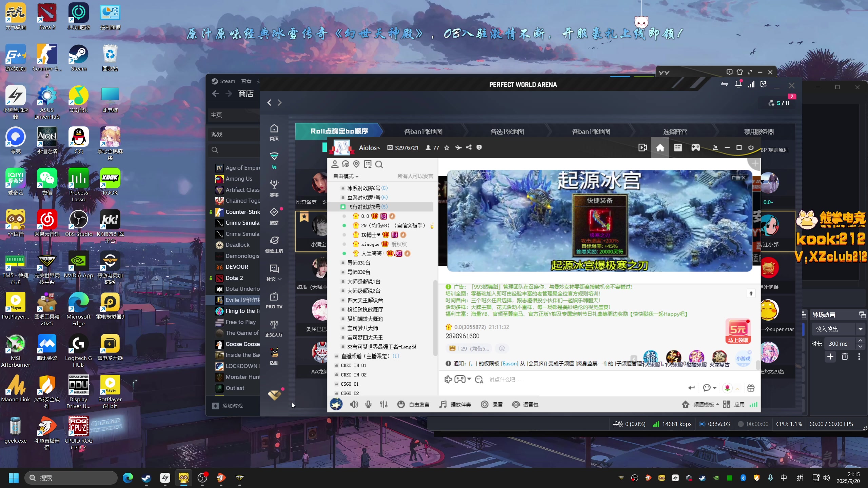Click the location pin icon in YY sidebar
This screenshot has width=868, height=488.
coord(356,164)
